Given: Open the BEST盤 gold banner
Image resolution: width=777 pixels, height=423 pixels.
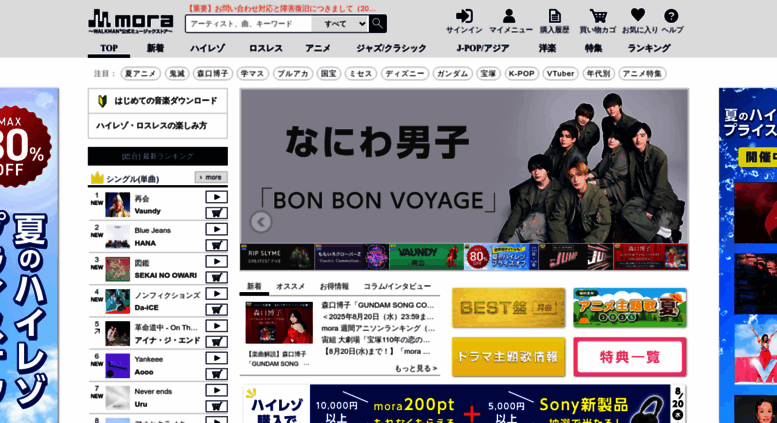Looking at the screenshot, I should [508, 308].
